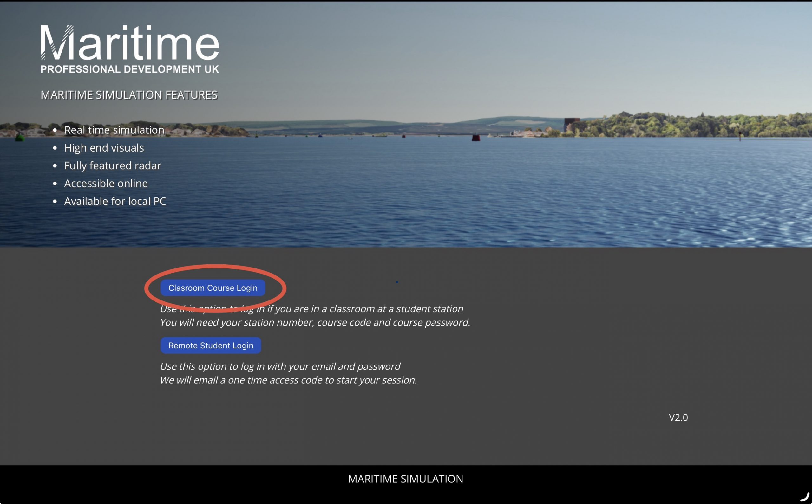Select the Fully featured radar bullet
812x504 pixels.
[x=112, y=165]
